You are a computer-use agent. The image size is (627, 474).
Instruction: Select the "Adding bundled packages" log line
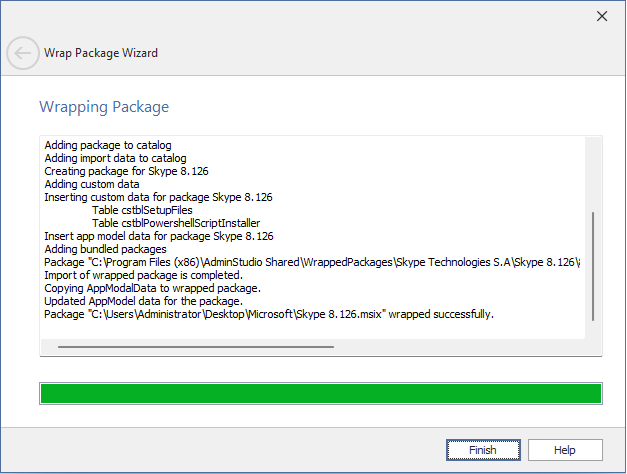pyautogui.click(x=105, y=249)
